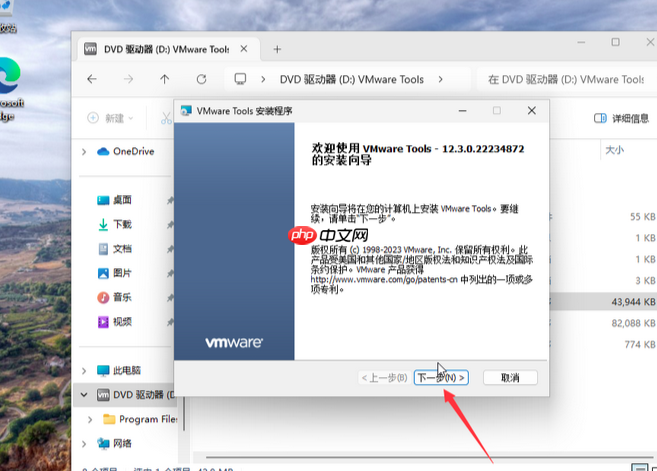This screenshot has height=471, width=657.
Task: Open 视频 (Videos) in sidebar
Action: [114, 322]
